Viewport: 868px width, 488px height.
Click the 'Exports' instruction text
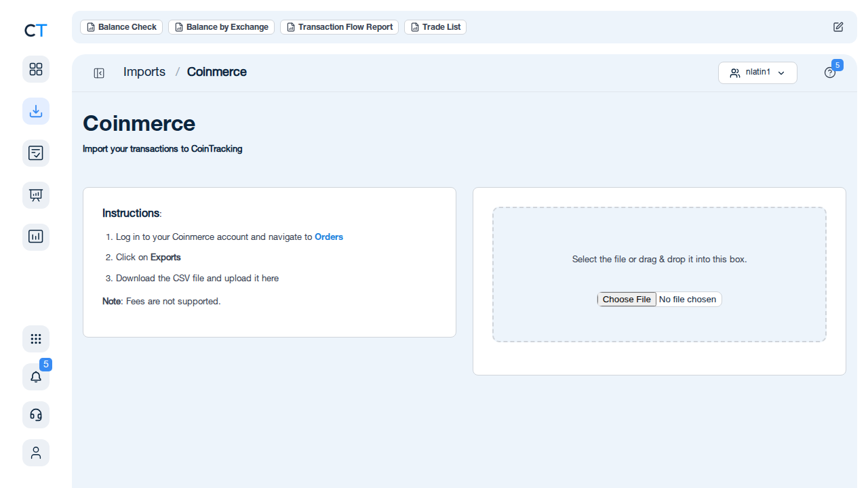point(165,258)
